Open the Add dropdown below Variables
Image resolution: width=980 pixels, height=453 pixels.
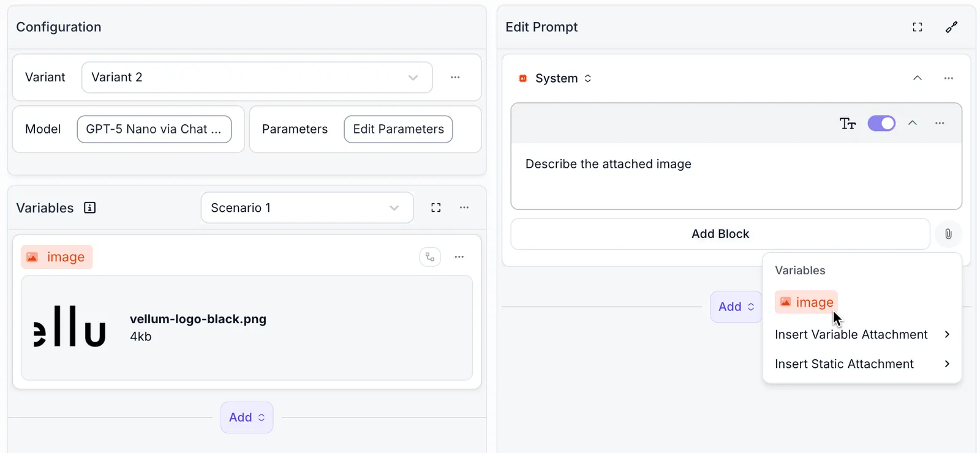(247, 417)
